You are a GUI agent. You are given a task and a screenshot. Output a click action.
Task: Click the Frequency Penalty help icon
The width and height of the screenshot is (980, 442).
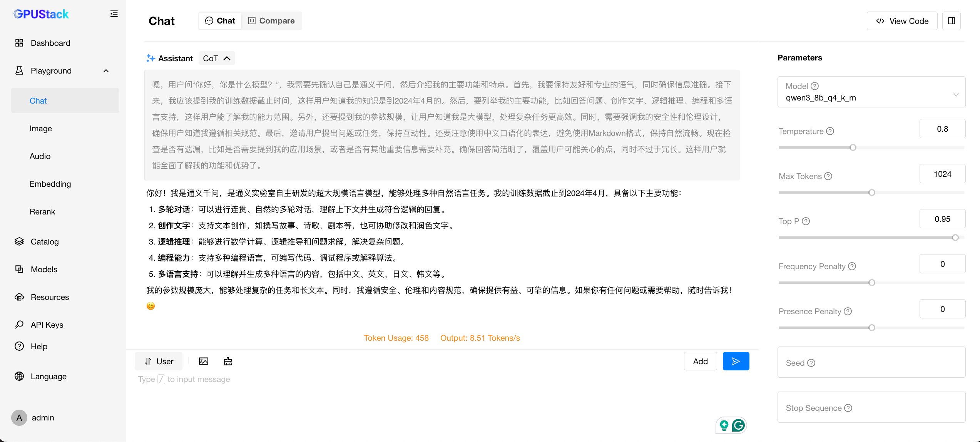(x=852, y=266)
